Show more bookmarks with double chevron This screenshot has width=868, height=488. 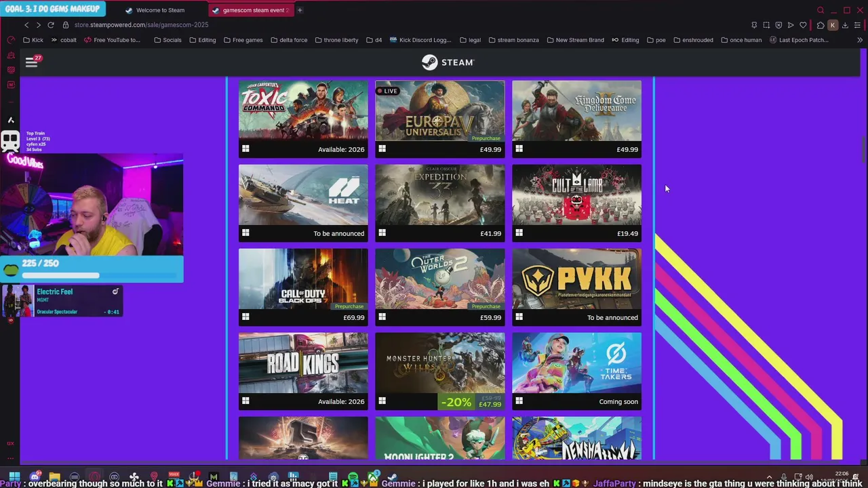click(860, 40)
